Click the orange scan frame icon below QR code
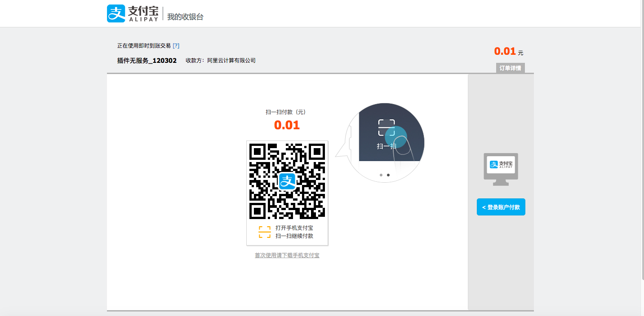 [265, 232]
